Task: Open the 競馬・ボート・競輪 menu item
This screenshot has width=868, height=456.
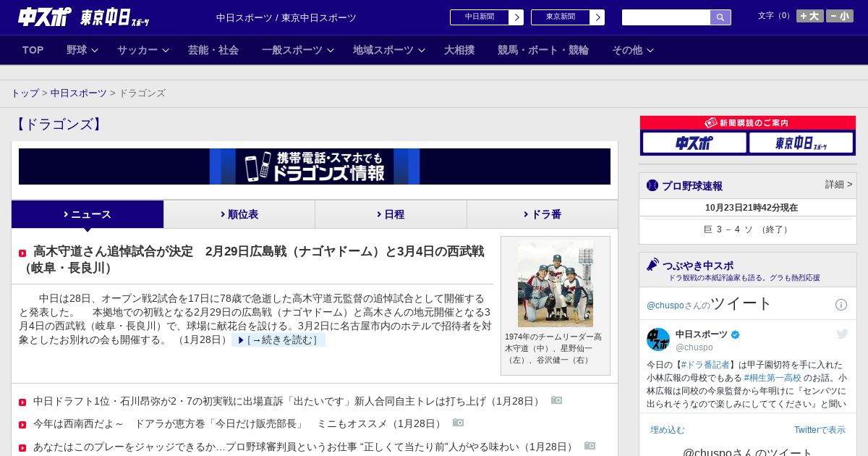Action: (x=543, y=50)
